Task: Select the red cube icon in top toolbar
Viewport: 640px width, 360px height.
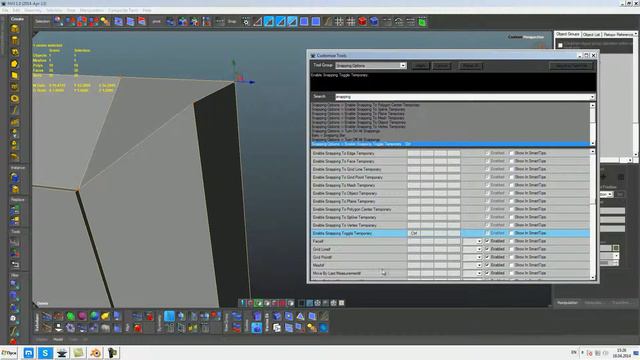Action: (362, 22)
